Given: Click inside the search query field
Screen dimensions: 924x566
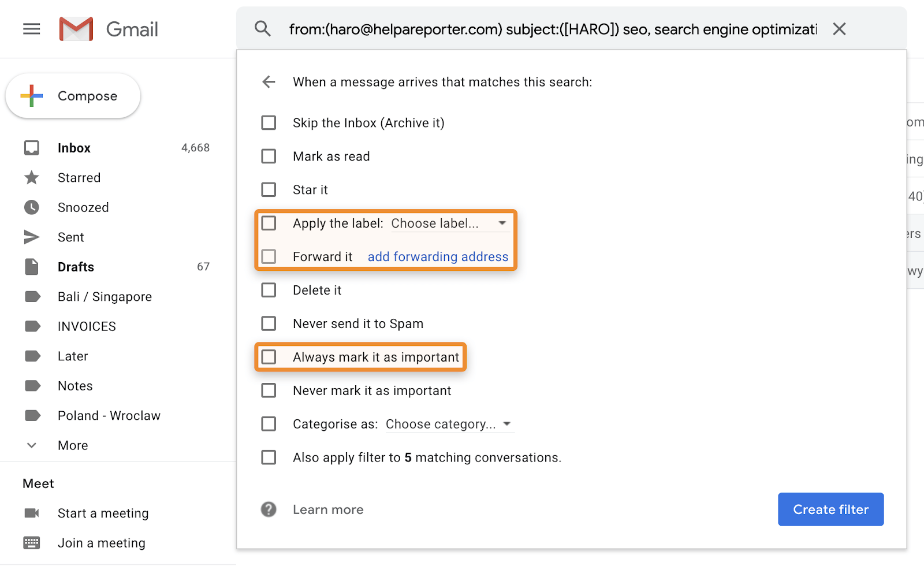Looking at the screenshot, I should tap(549, 28).
